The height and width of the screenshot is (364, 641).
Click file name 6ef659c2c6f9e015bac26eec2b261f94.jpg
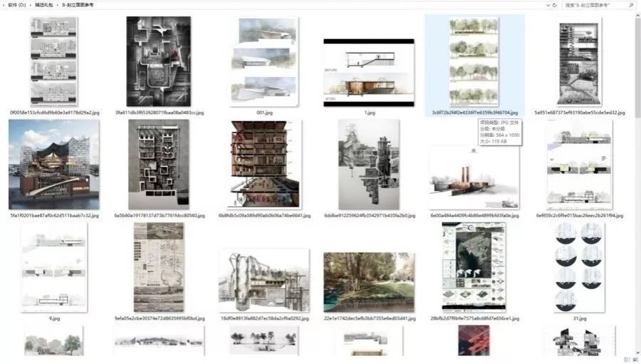[580, 215]
